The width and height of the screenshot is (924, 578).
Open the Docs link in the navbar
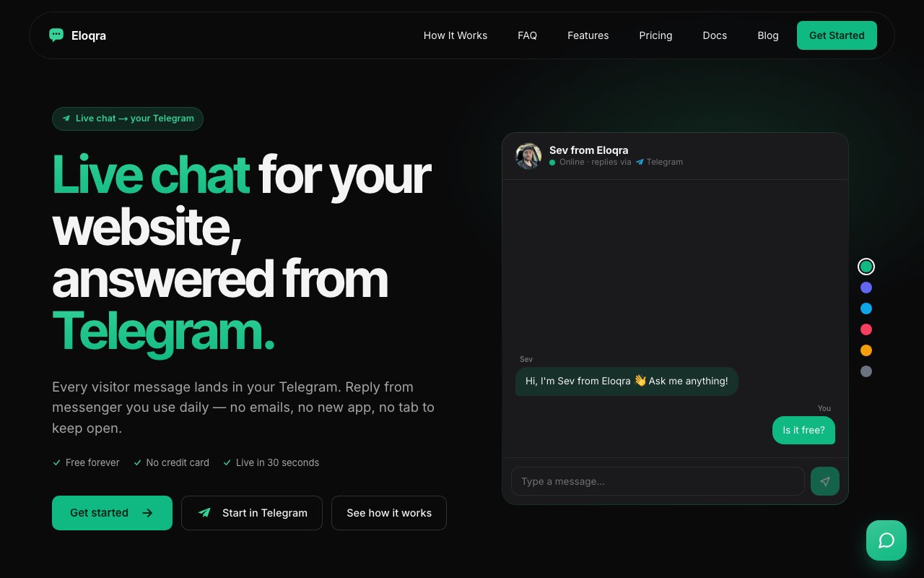pos(715,35)
